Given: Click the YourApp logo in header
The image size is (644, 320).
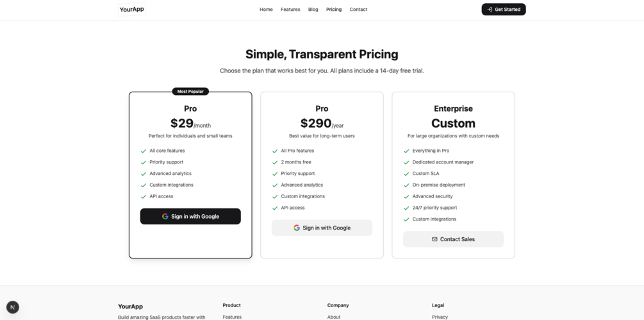Looking at the screenshot, I should point(131,10).
